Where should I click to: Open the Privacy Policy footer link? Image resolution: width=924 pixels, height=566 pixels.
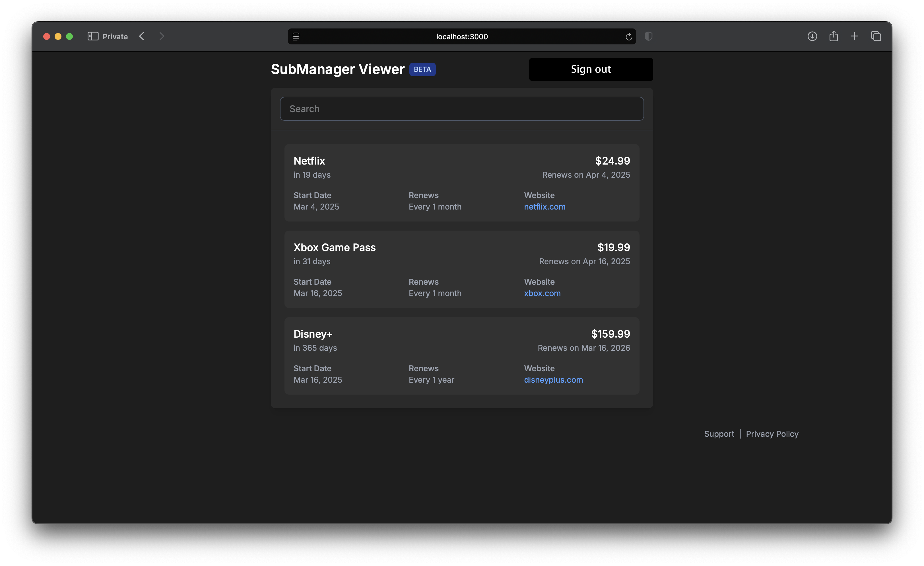click(772, 434)
